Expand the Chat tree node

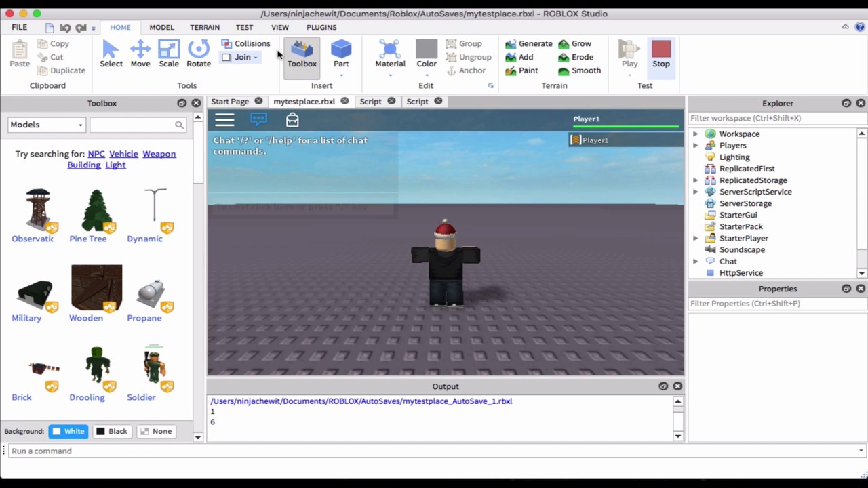coord(695,261)
